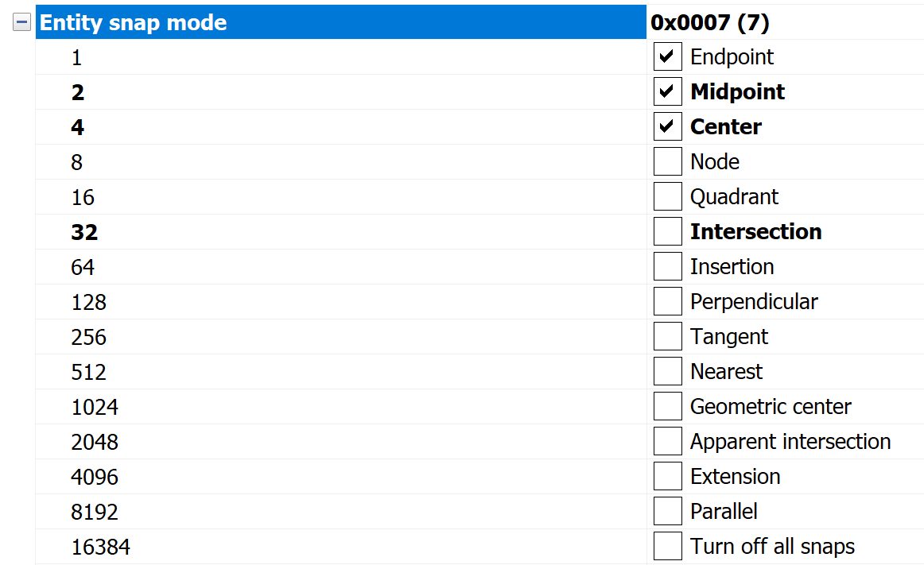Check the Quadrant snap option
924x565 pixels.
click(667, 197)
